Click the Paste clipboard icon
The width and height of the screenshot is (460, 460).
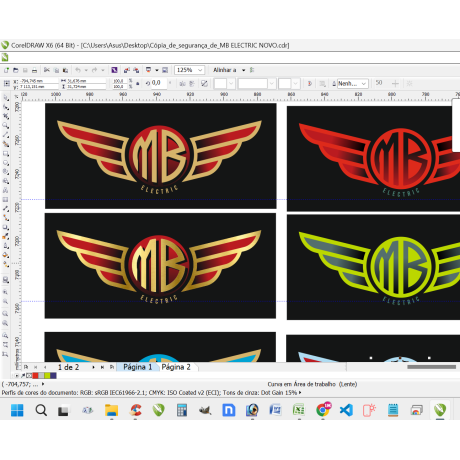(x=66, y=70)
